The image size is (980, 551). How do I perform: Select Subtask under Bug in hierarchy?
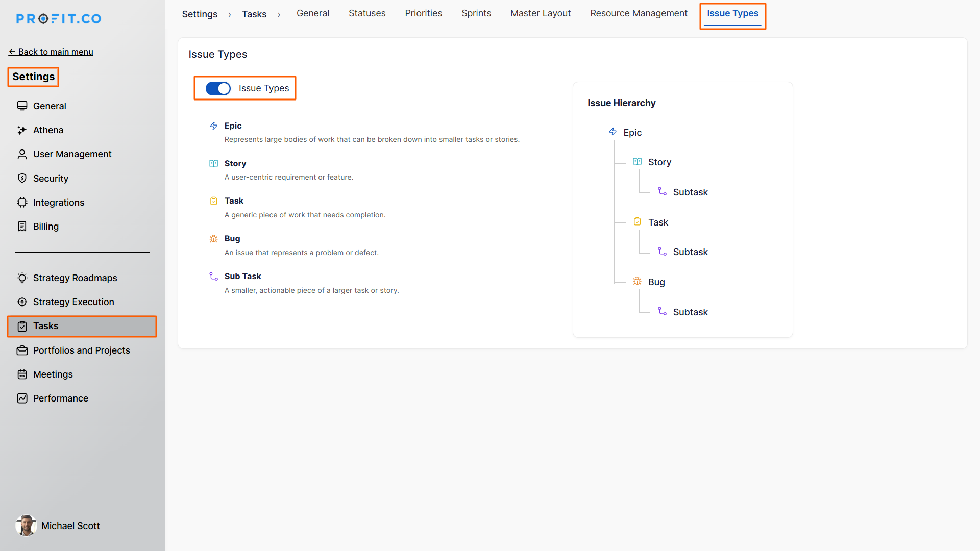(690, 312)
